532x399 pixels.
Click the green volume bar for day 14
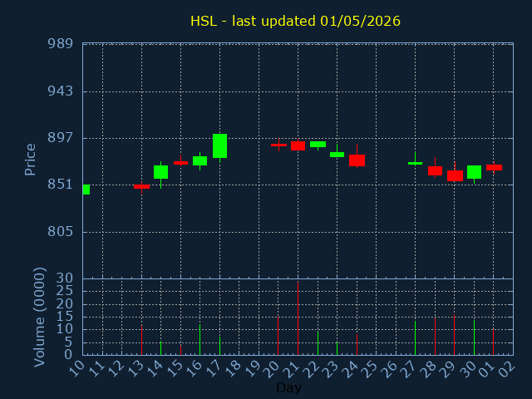[x=160, y=348]
